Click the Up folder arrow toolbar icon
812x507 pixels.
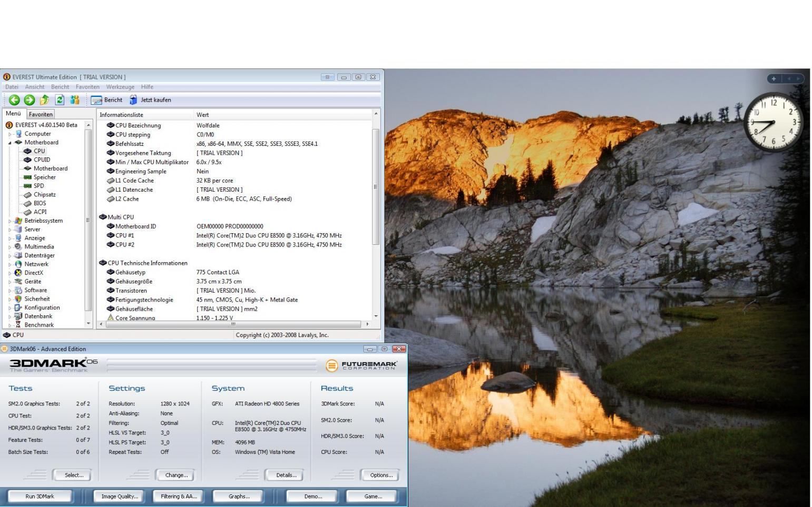[x=44, y=100]
